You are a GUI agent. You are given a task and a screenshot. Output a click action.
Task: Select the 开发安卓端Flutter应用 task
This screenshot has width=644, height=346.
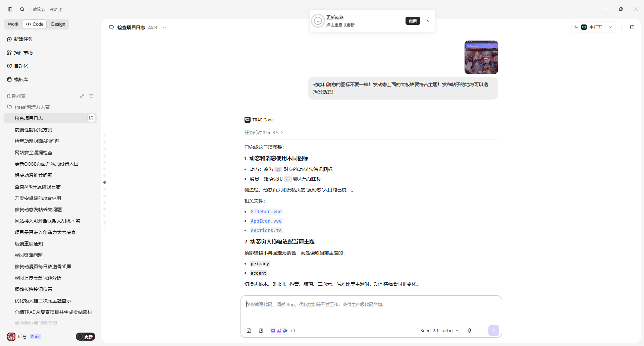(50, 198)
